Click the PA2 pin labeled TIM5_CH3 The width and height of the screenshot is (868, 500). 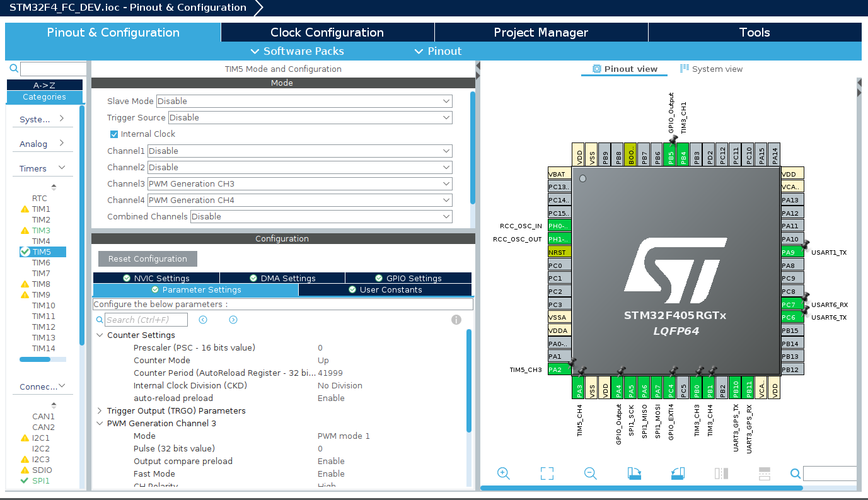pyautogui.click(x=559, y=369)
